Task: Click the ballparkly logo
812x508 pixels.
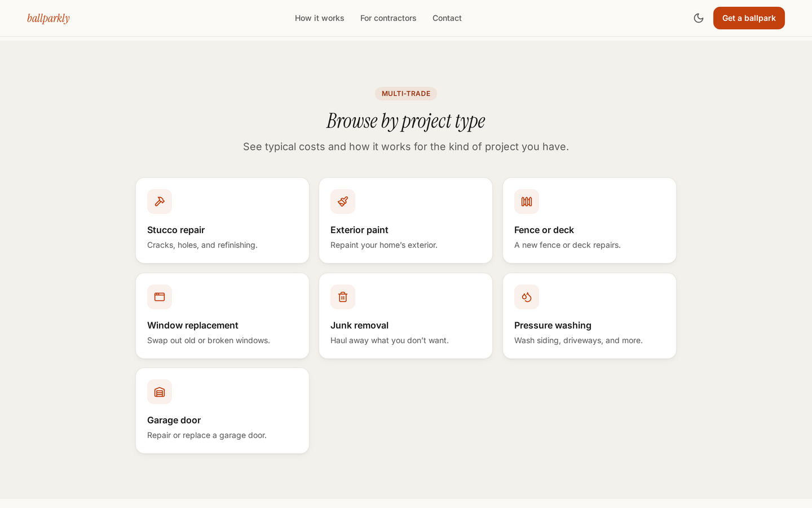Action: coord(48,18)
